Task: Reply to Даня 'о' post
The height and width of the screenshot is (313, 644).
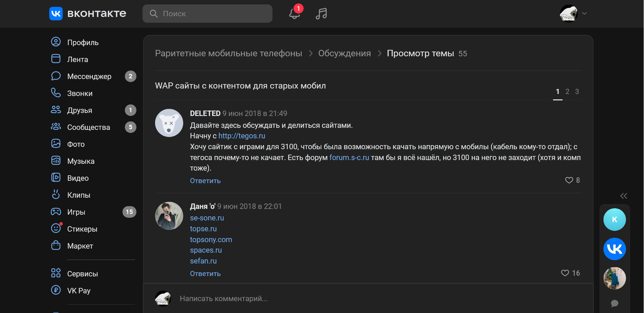Action: tap(205, 274)
